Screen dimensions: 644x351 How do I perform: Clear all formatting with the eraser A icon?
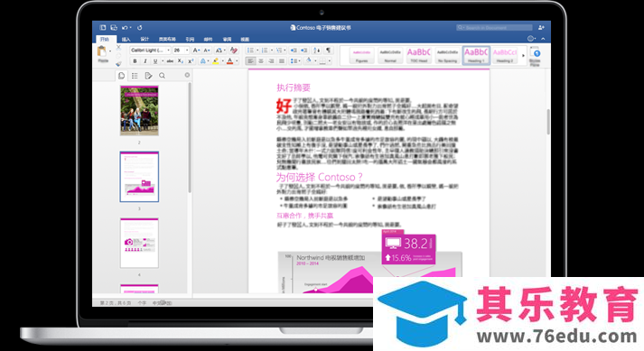(x=234, y=51)
